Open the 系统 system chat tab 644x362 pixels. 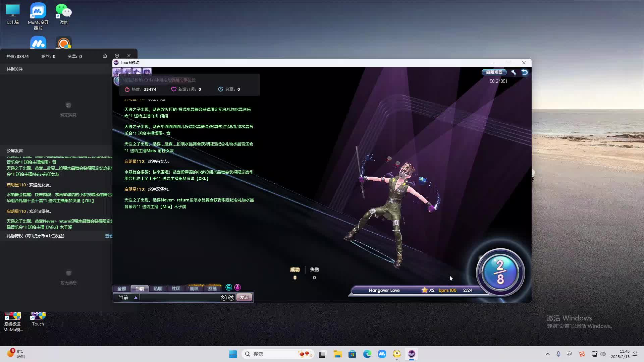[x=212, y=289]
